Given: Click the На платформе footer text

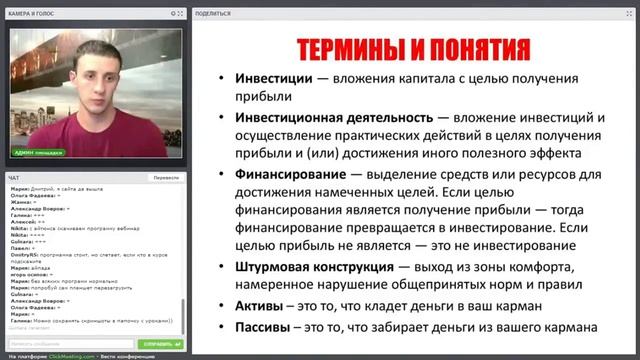Looking at the screenshot, I should point(28,356).
